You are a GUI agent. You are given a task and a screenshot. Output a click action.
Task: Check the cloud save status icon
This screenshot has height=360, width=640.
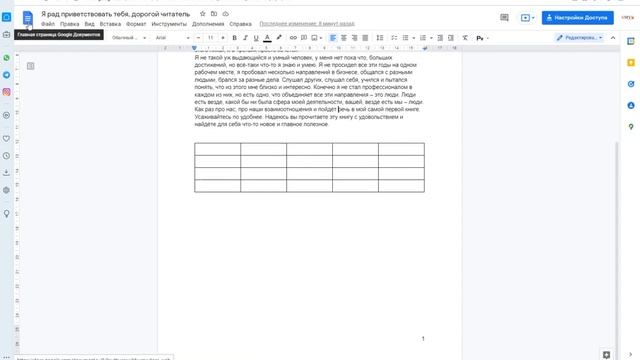(225, 14)
